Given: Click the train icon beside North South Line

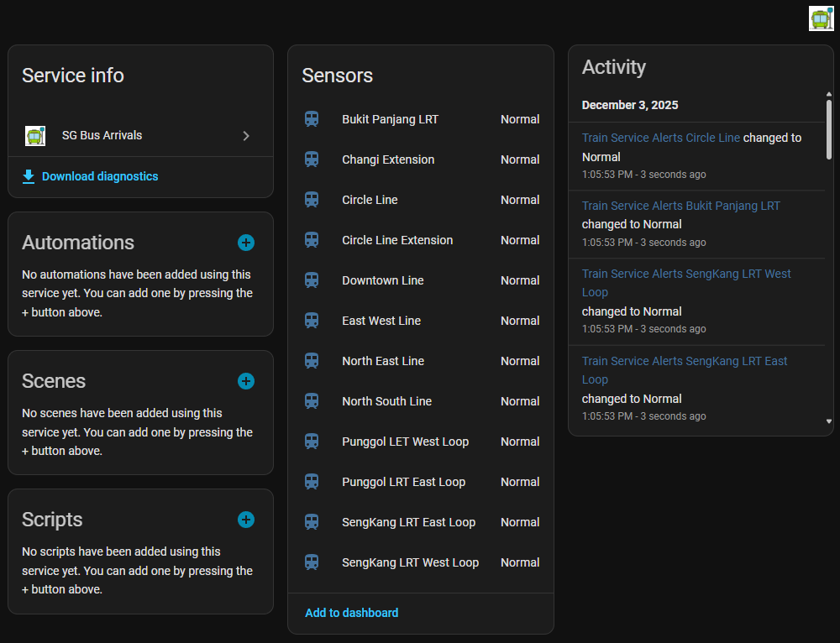Looking at the screenshot, I should pyautogui.click(x=312, y=401).
